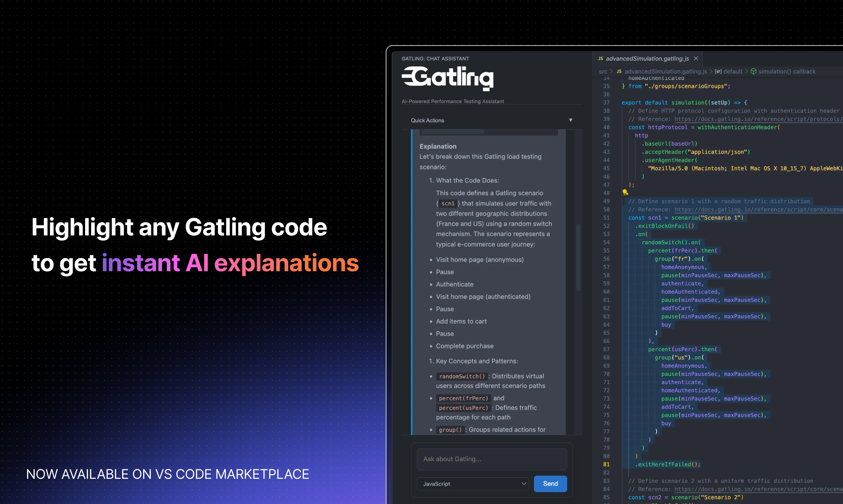Click the cube icon before simulation() callback breadcrumb
This screenshot has width=843, height=504.
[x=754, y=71]
